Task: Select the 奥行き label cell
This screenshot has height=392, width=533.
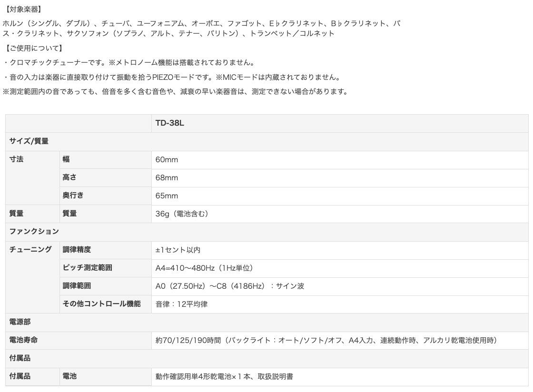Action: pos(105,196)
